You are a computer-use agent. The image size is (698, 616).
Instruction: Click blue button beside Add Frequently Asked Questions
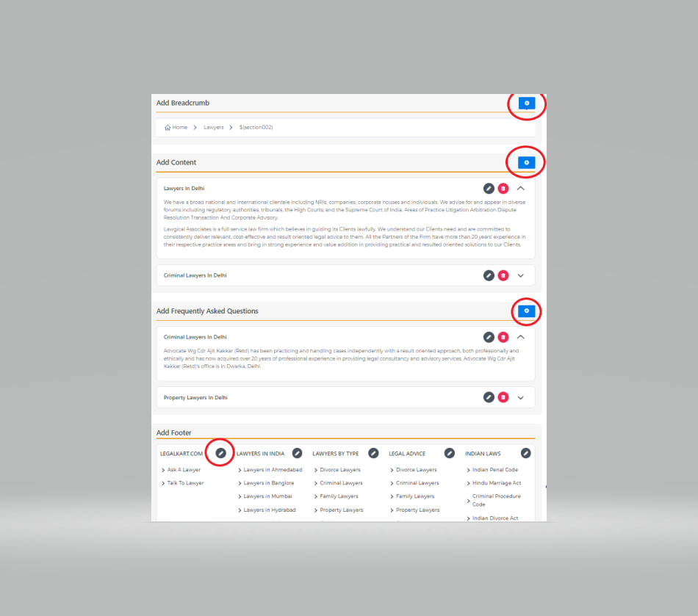[526, 311]
